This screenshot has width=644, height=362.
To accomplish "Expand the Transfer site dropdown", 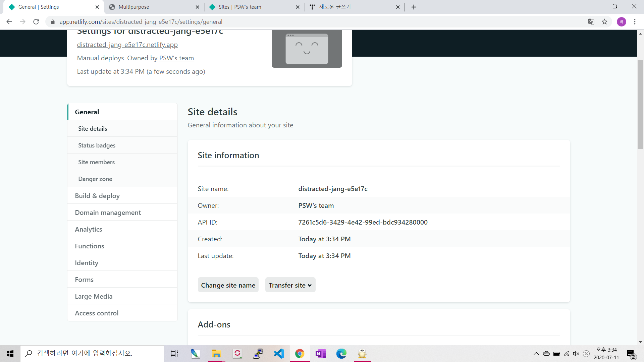I will (290, 285).
